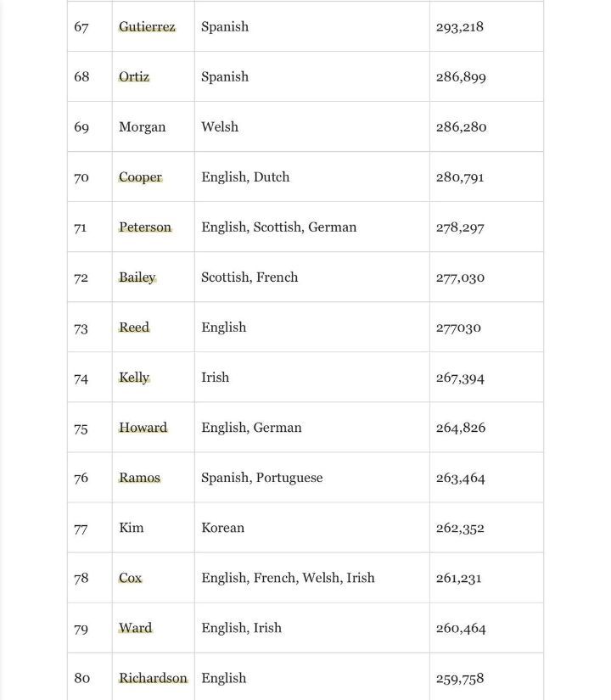Click the Ortiz surname link

[x=134, y=77]
